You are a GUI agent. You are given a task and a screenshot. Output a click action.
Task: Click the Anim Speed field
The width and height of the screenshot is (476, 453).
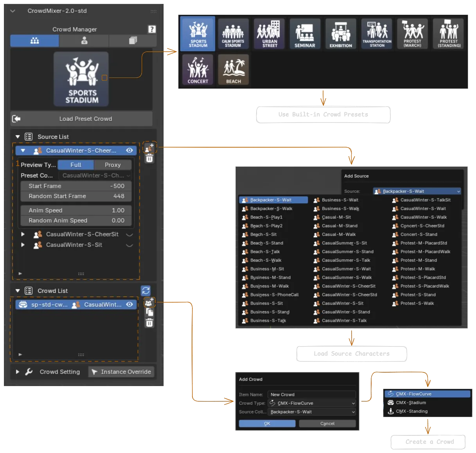pos(76,210)
